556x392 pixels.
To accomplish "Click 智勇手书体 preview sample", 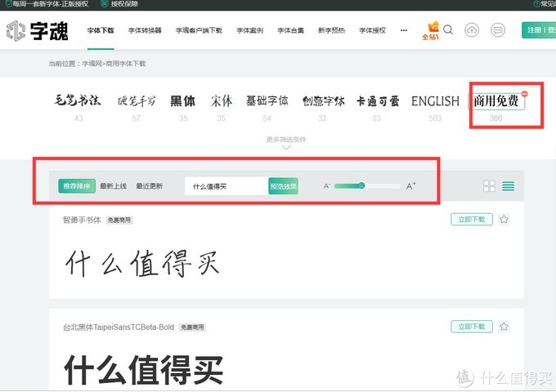I will pyautogui.click(x=142, y=263).
